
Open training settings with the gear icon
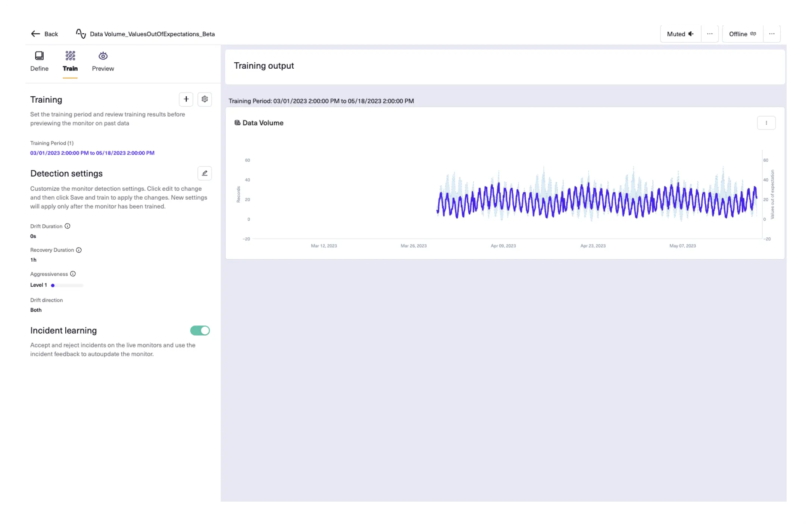coord(204,99)
